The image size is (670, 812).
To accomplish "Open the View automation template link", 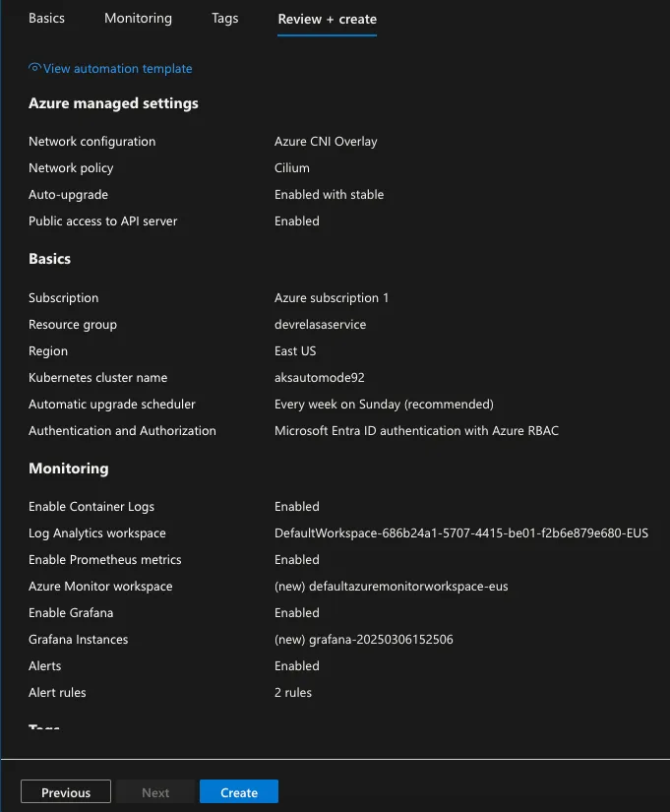I will [117, 68].
